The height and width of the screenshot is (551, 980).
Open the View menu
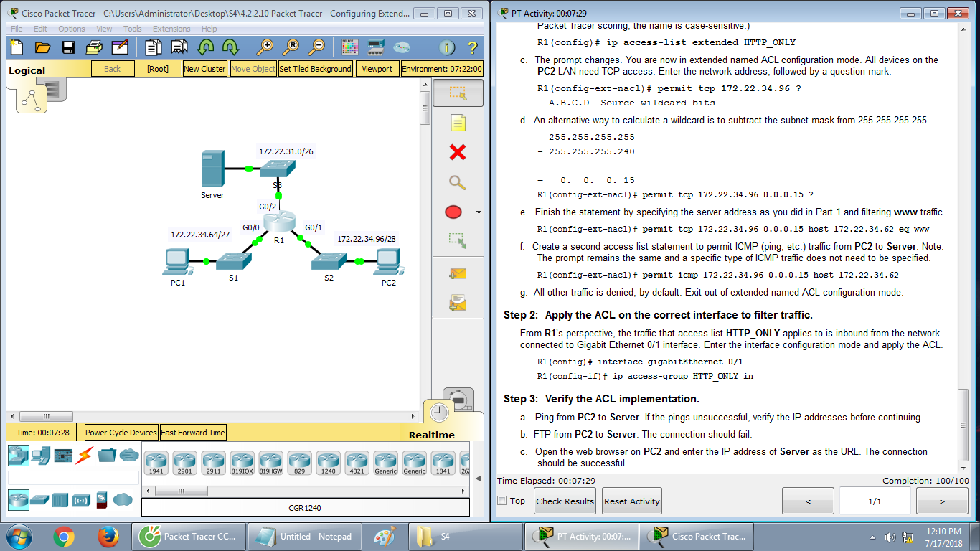coord(105,29)
